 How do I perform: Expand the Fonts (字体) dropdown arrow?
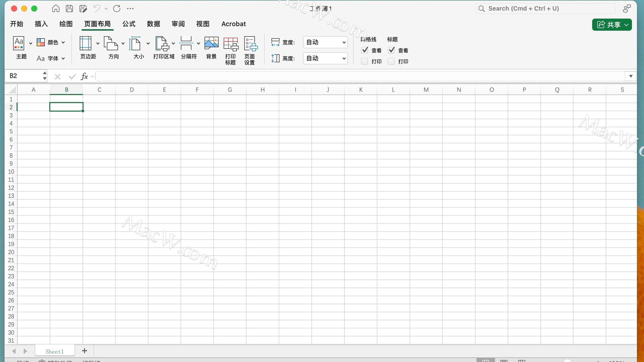click(63, 58)
